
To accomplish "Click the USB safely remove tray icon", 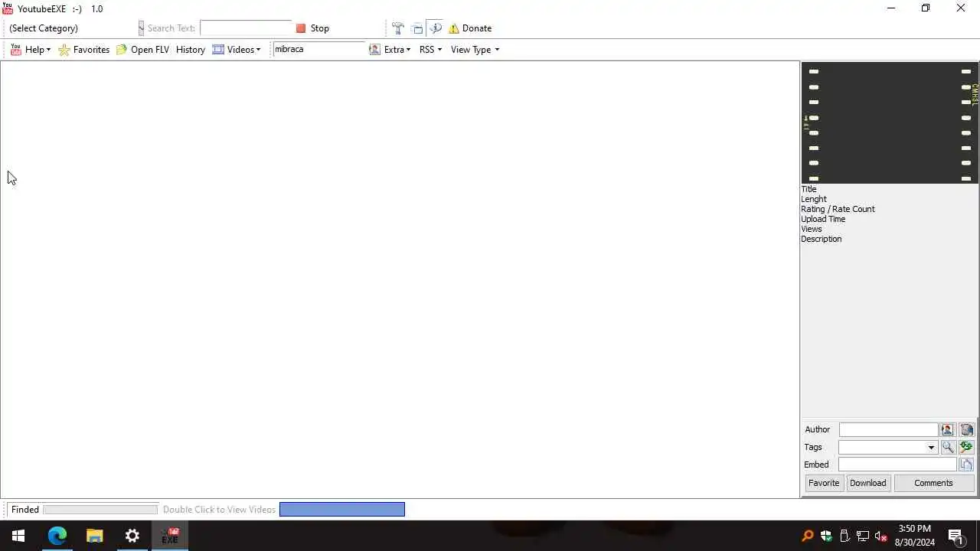I will click(844, 536).
